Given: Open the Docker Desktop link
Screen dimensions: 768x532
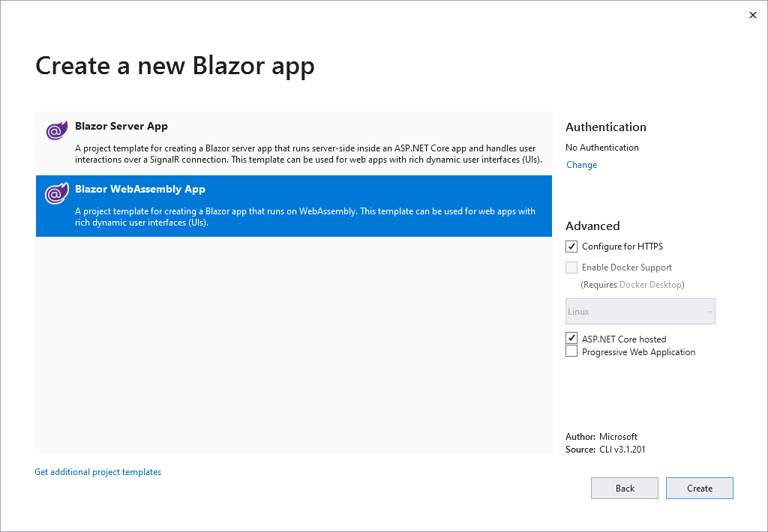Looking at the screenshot, I should coord(650,285).
